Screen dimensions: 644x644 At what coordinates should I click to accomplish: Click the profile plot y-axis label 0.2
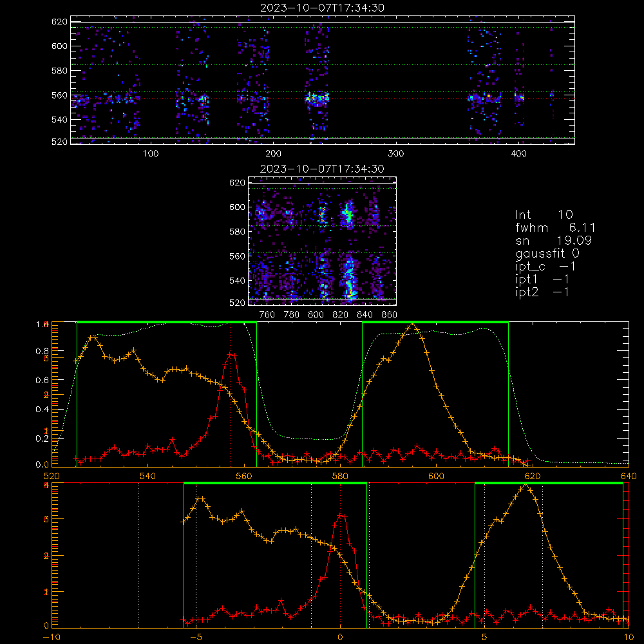click(x=43, y=439)
